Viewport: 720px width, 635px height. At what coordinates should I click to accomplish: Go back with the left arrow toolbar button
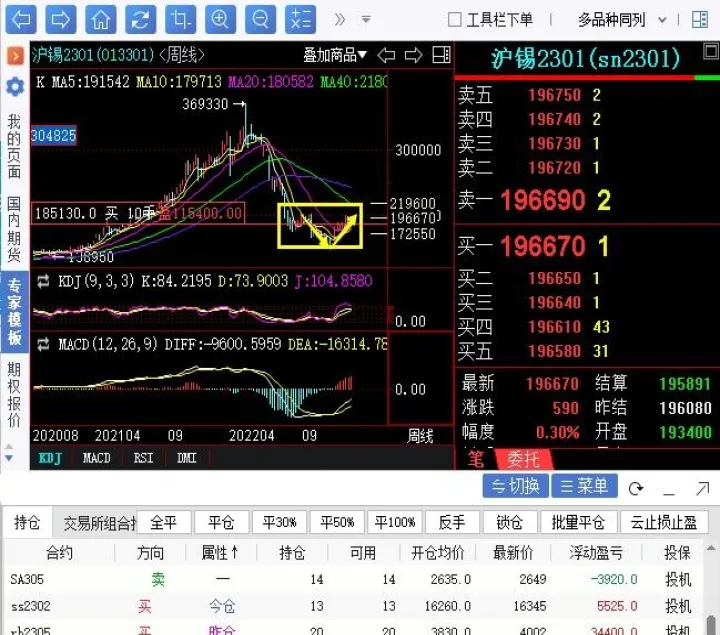21,19
